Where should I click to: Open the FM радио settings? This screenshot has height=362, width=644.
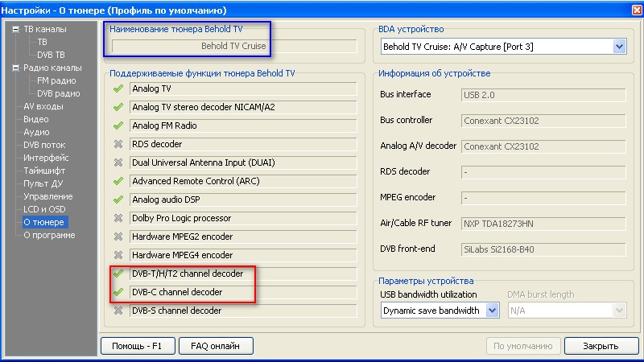point(56,80)
